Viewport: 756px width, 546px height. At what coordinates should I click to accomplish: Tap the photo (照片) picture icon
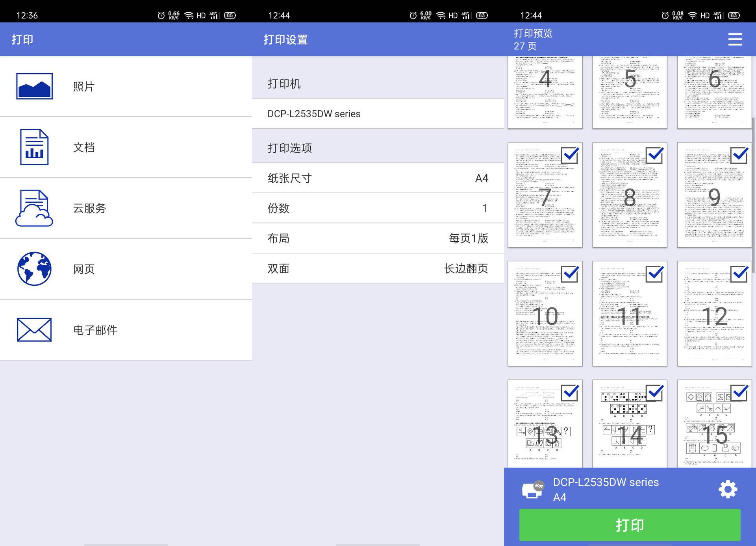tap(34, 86)
